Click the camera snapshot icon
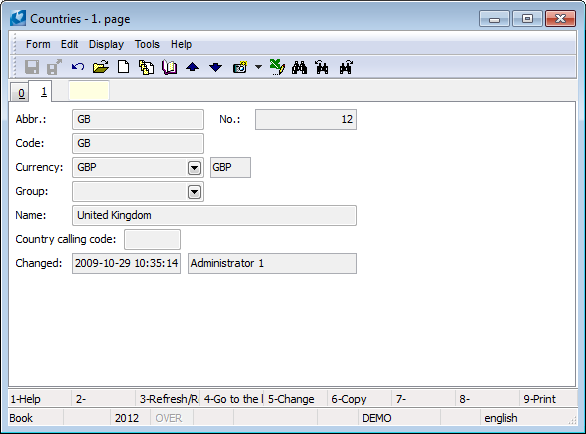 point(240,67)
